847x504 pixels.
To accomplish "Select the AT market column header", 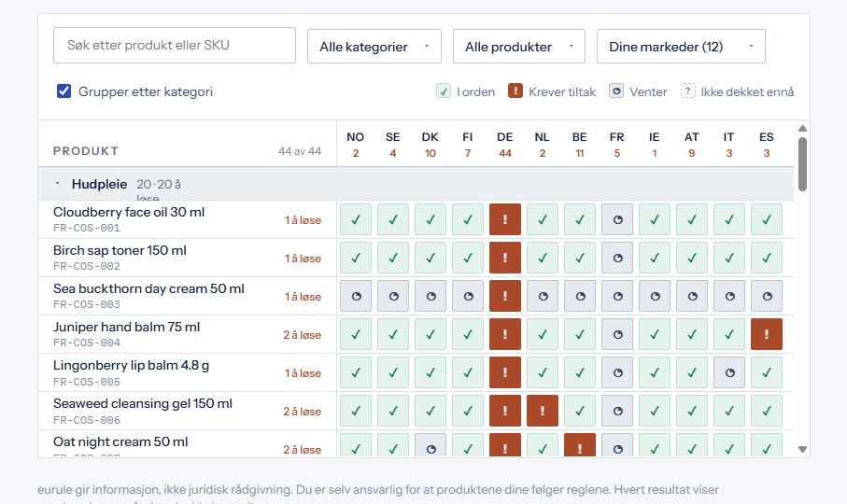I will (x=692, y=145).
